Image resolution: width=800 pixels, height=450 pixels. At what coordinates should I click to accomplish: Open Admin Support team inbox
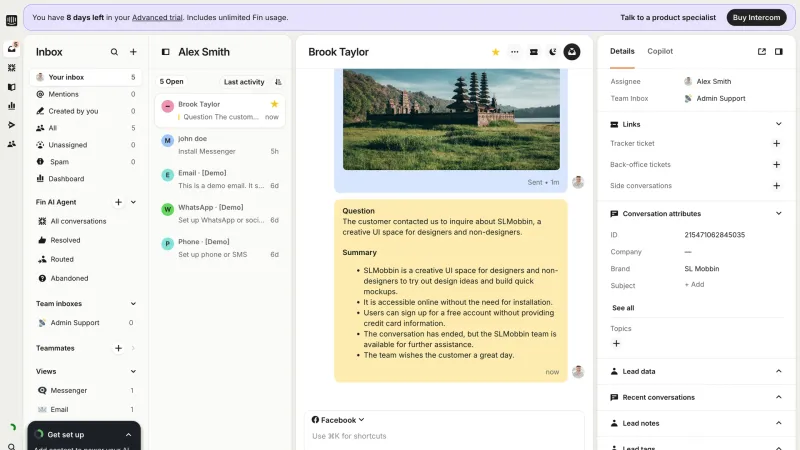click(86, 323)
